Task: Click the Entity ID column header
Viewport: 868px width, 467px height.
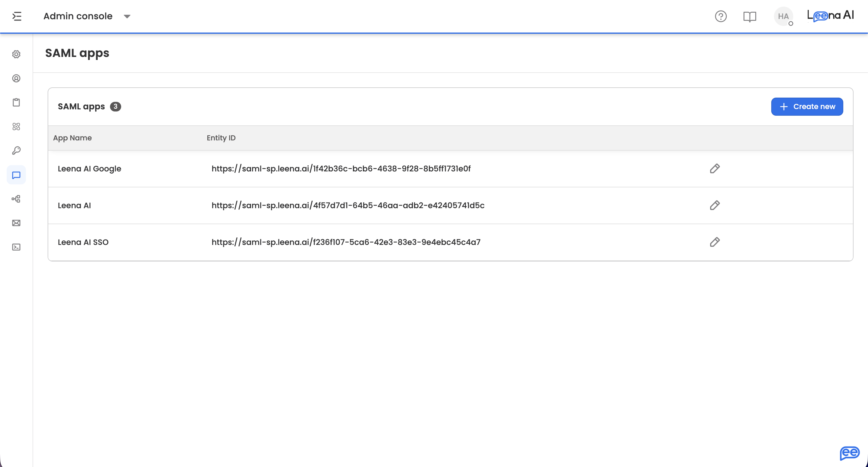Action: [x=221, y=138]
